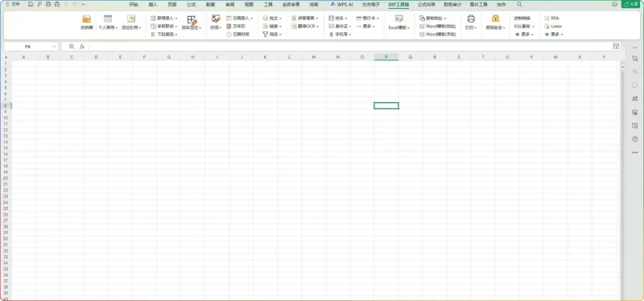644x301 pixels.
Task: Open the 链接 link tool
Action: 272,26
